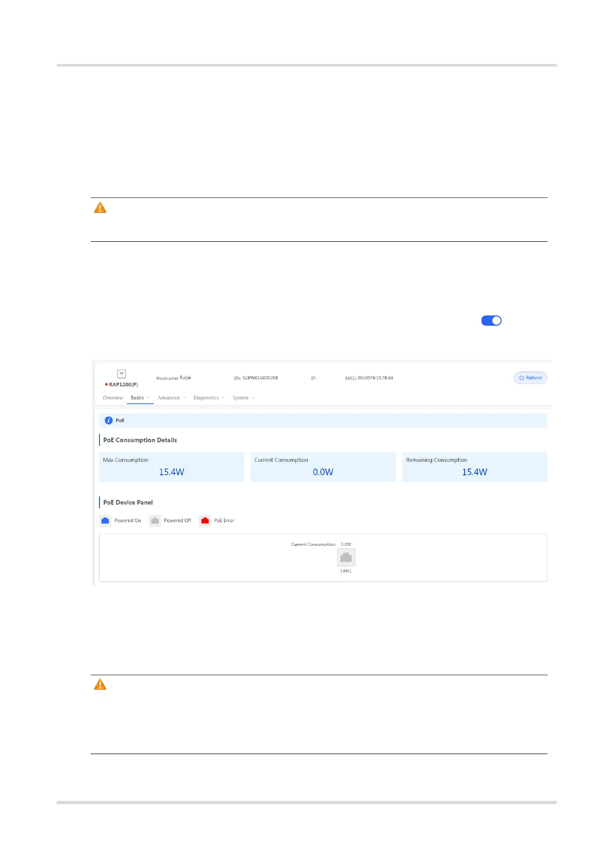
Task: Click the Powered Off legend label
Action: (177, 521)
